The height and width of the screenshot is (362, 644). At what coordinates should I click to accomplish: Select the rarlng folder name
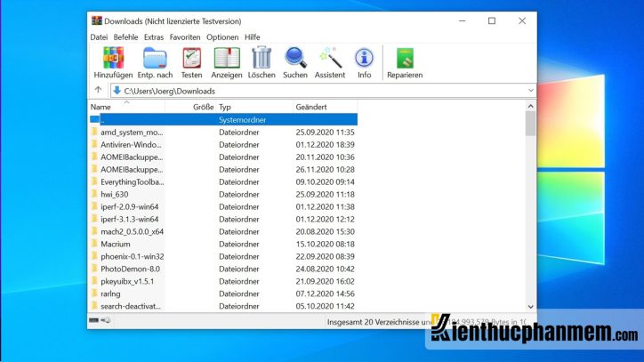pos(110,294)
